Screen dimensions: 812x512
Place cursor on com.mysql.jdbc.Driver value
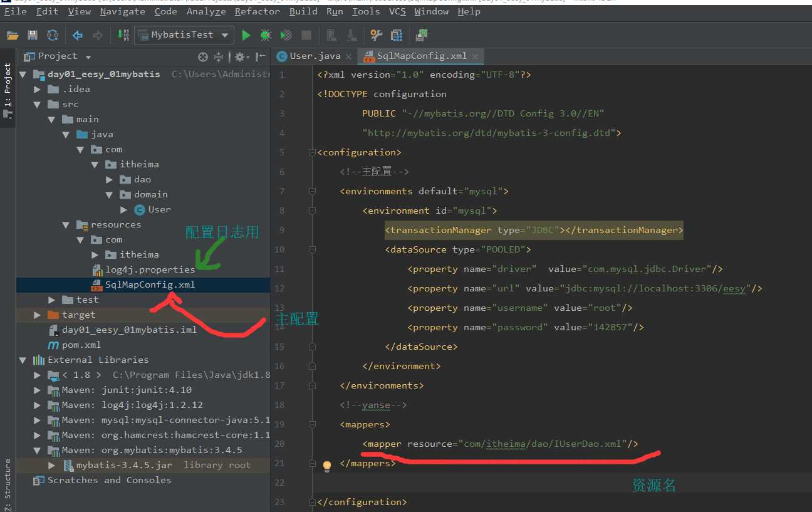tap(648, 269)
